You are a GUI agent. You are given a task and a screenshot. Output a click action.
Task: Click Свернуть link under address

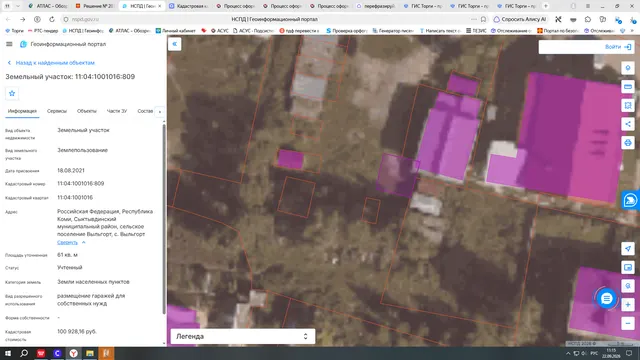click(67, 242)
